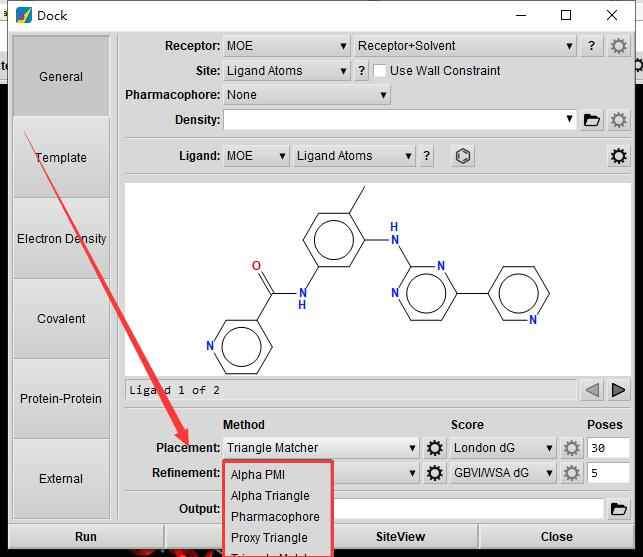Click the Placement Poses field showing 30
The height and width of the screenshot is (557, 643).
point(608,449)
